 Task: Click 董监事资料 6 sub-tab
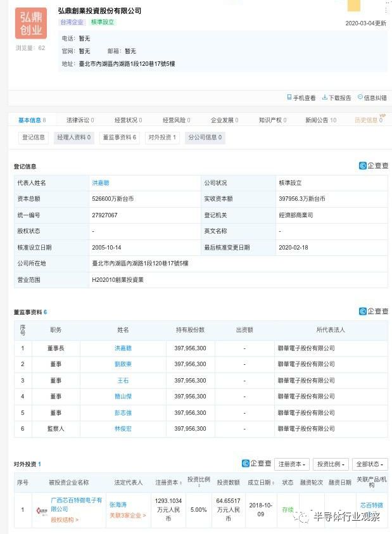pos(120,137)
